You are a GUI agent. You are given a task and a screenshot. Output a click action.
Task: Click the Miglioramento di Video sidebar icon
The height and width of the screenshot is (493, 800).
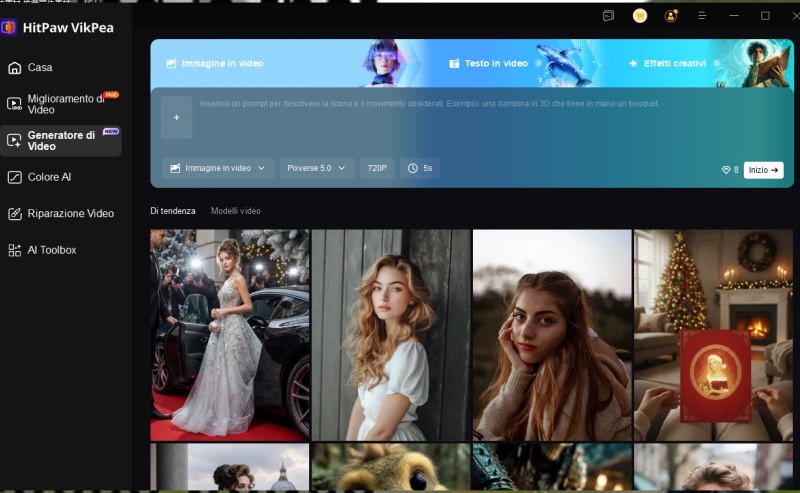point(14,104)
